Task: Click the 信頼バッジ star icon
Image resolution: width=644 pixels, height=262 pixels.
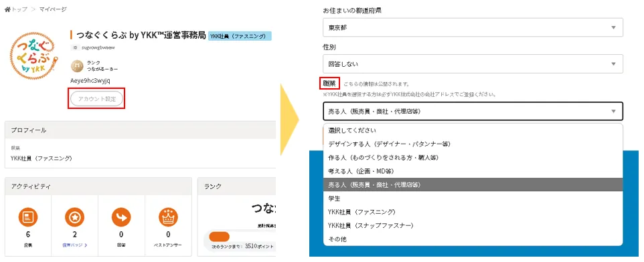Action: click(x=75, y=217)
